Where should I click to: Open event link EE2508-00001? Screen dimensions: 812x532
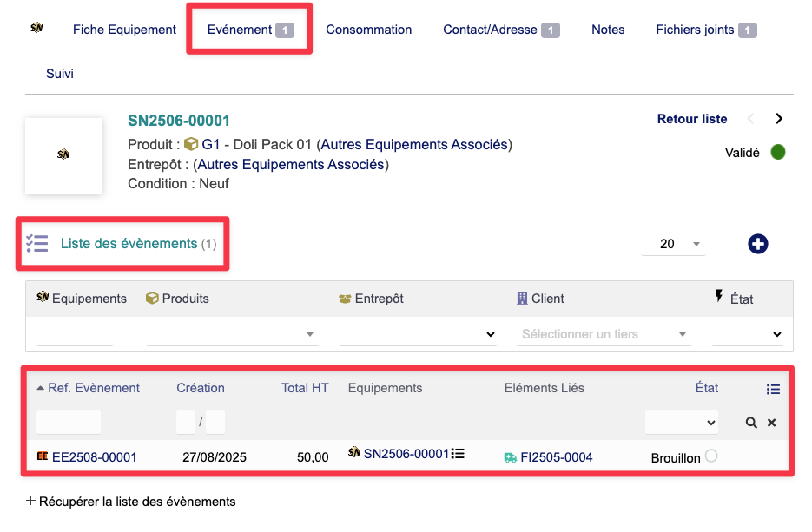(94, 457)
